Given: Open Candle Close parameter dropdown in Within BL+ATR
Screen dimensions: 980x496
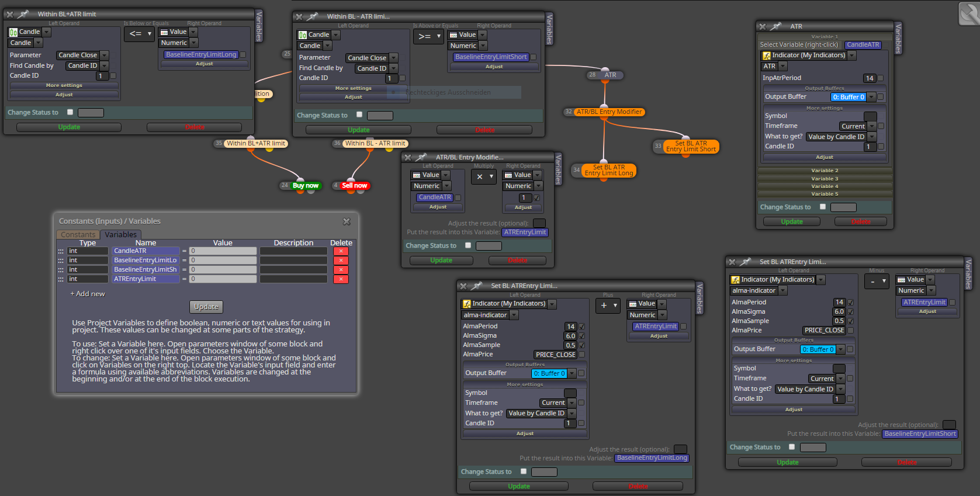Looking at the screenshot, I should [x=104, y=56].
